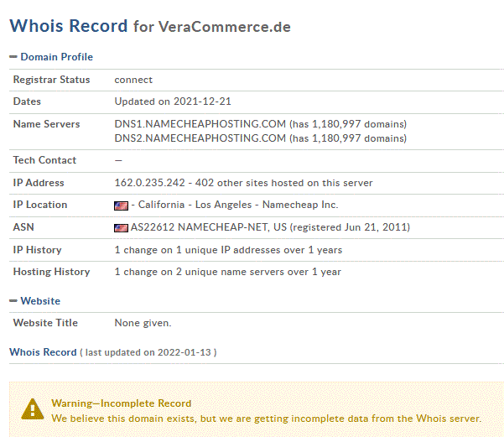Click the US flag icon beside ASN
This screenshot has height=437, width=504.
122,228
